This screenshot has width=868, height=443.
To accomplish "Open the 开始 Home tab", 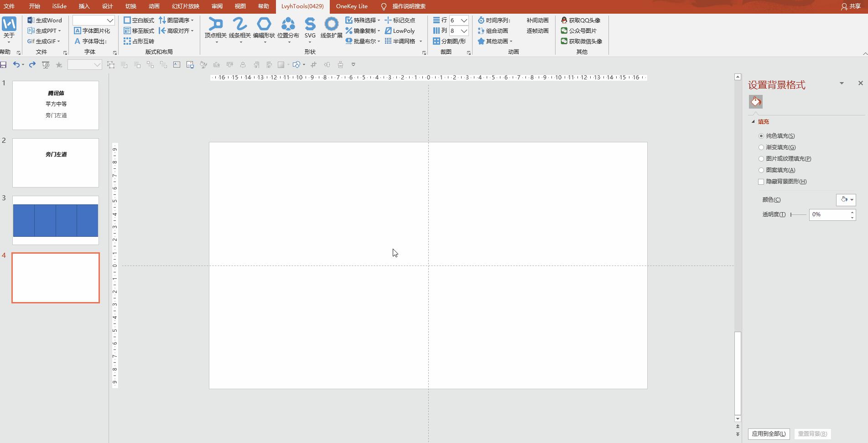I will [35, 6].
